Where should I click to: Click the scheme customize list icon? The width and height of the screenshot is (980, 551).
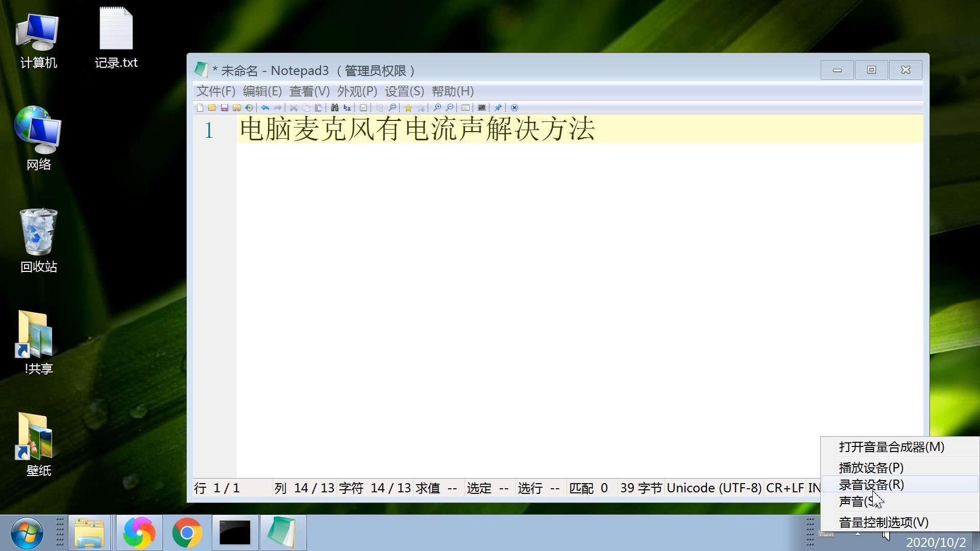[x=465, y=108]
